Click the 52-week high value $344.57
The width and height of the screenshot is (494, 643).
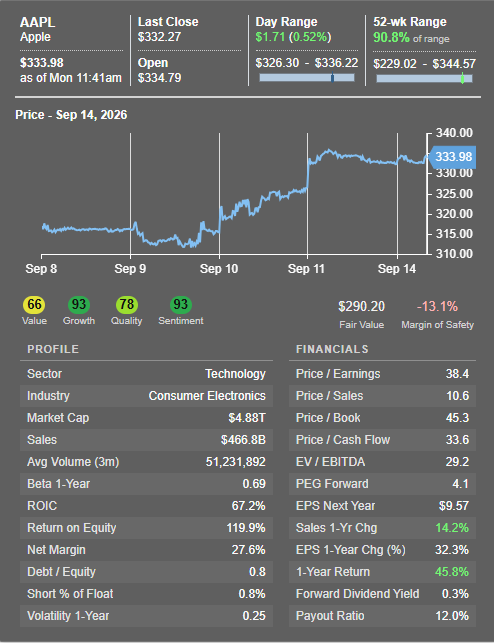click(454, 64)
